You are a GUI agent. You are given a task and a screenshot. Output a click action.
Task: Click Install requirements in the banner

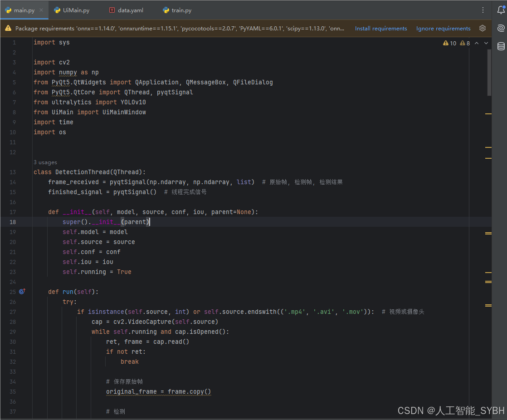pyautogui.click(x=381, y=28)
